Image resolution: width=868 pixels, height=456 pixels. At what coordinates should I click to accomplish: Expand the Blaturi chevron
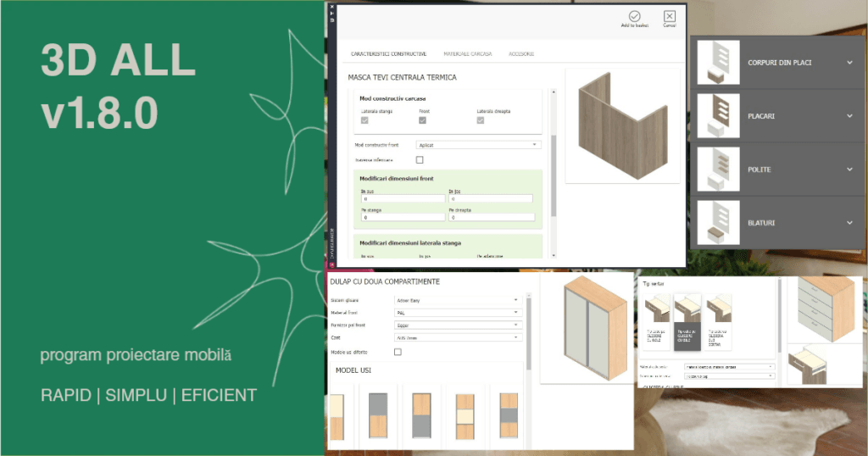tap(849, 222)
